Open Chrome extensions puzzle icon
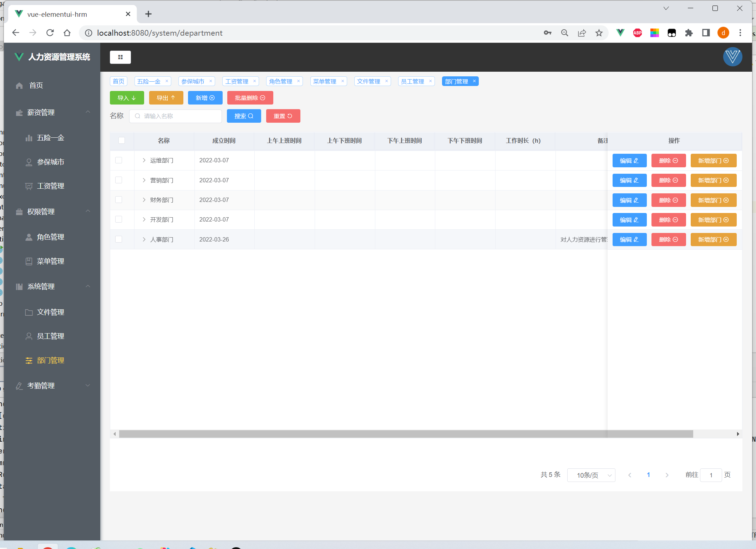The height and width of the screenshot is (549, 756). point(689,33)
